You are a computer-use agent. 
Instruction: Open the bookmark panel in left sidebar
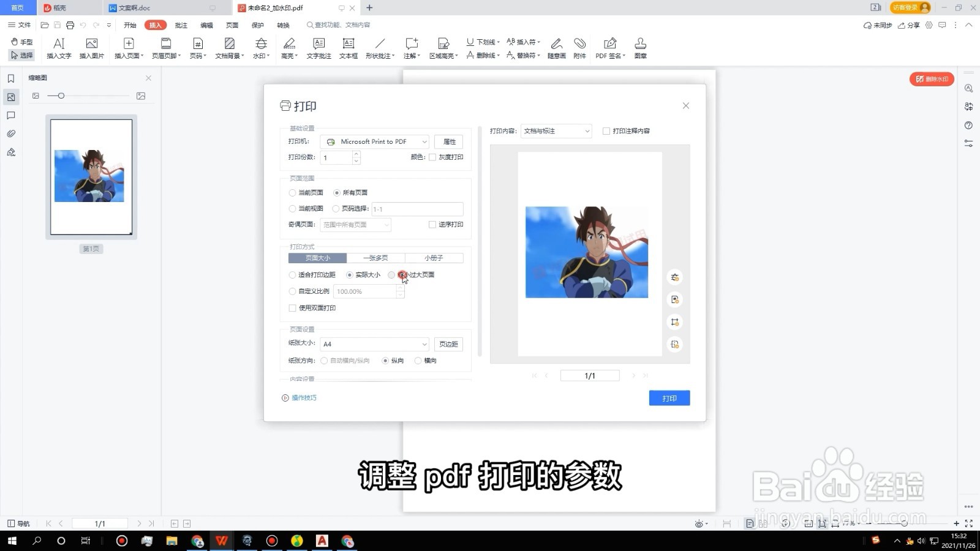(11, 78)
